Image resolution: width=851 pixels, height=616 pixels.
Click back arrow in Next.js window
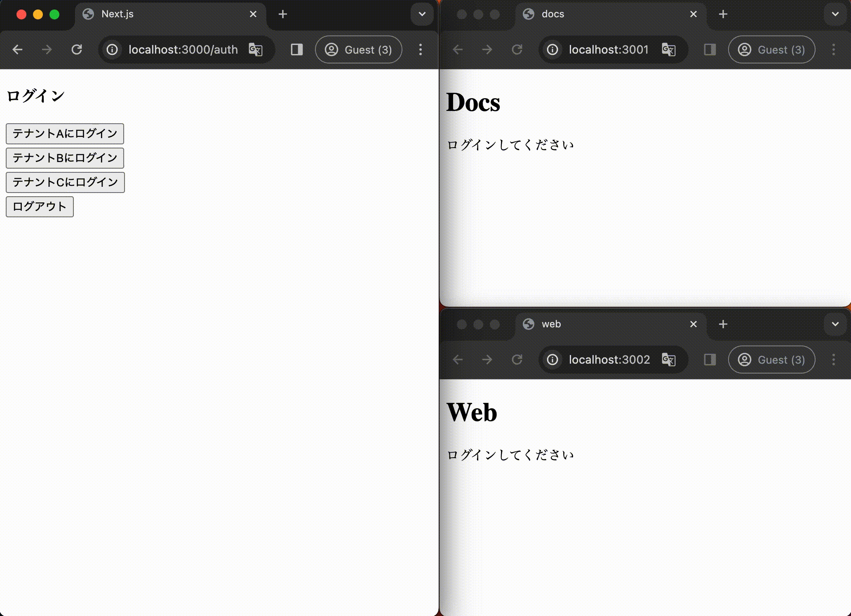click(17, 50)
